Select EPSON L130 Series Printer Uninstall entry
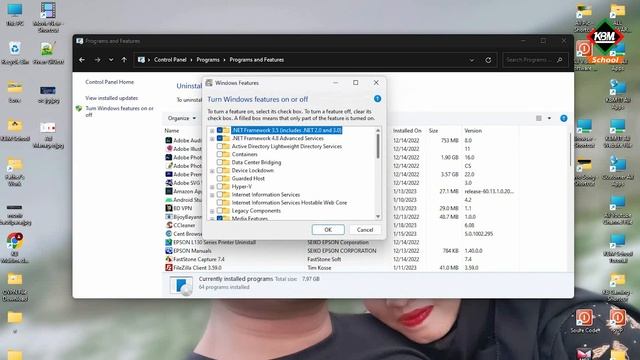This screenshot has height=360, width=640. point(214,242)
